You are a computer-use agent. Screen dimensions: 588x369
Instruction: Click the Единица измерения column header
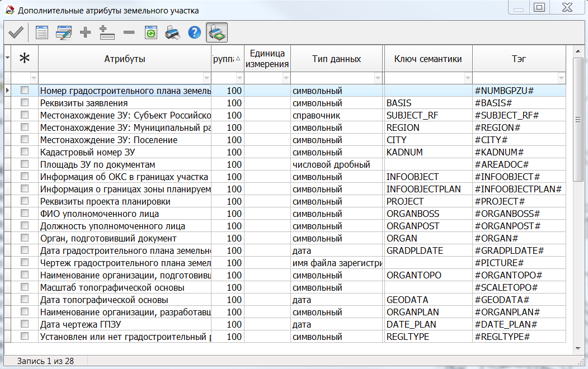tap(267, 59)
